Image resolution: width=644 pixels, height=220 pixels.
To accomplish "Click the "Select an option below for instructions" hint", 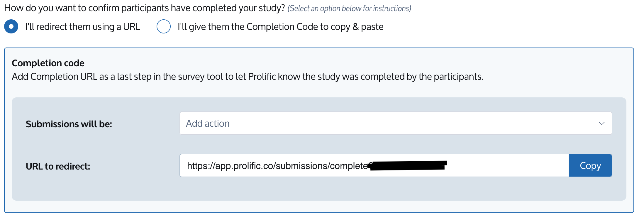I will tap(349, 9).
